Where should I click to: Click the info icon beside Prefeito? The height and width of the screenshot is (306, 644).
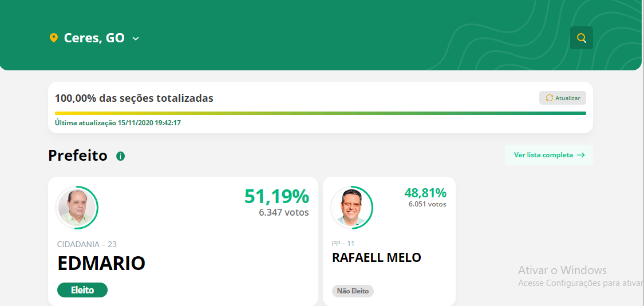click(x=120, y=156)
